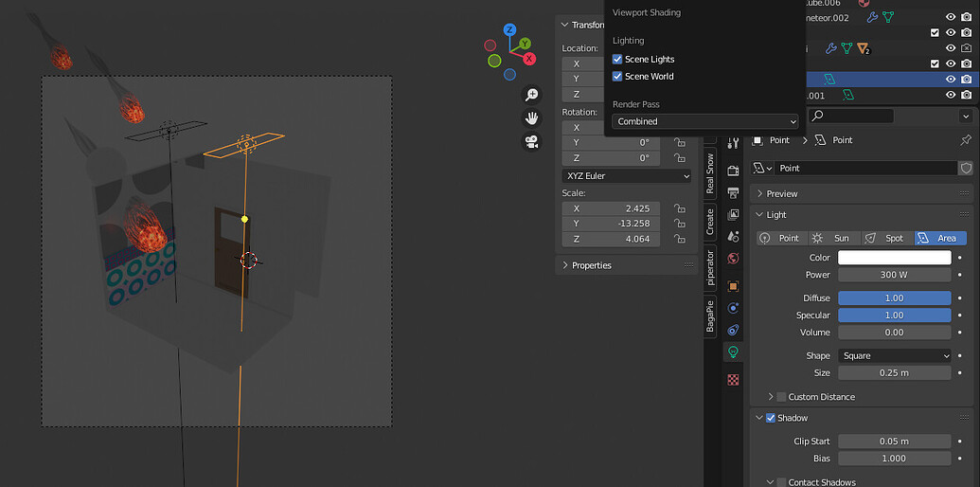Viewport: 980px width, 487px height.
Task: Open the properties editor options dropdown arrow
Action: tap(965, 117)
